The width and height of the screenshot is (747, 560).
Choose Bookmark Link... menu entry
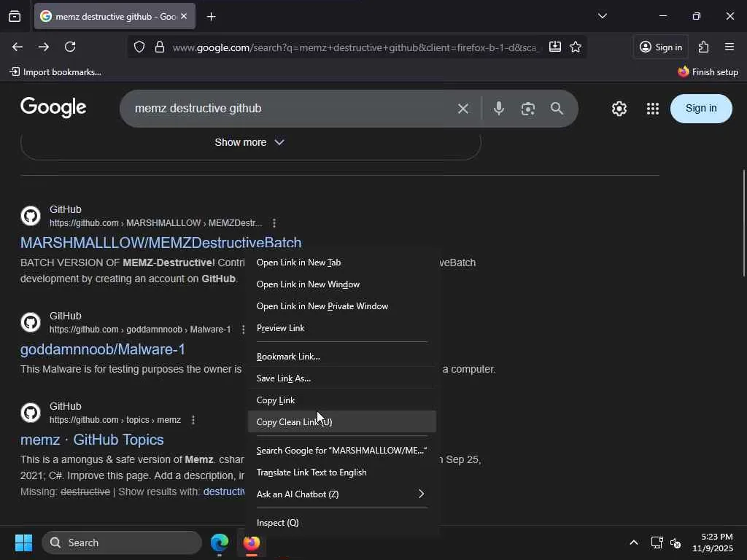tap(342, 356)
